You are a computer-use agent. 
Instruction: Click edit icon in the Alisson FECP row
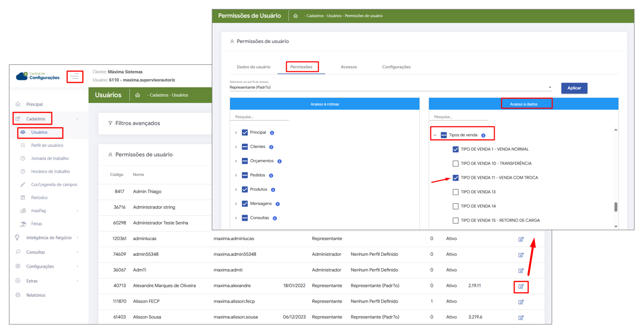click(521, 302)
